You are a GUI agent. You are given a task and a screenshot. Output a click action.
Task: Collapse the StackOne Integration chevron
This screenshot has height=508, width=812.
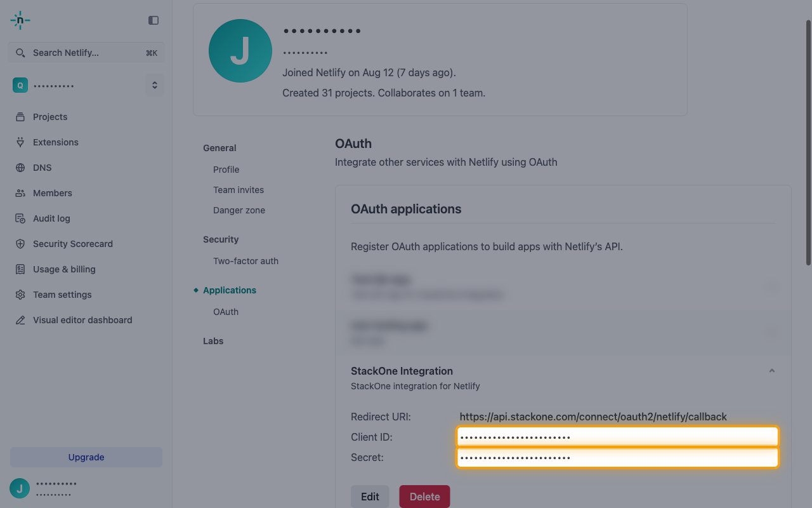tap(772, 371)
